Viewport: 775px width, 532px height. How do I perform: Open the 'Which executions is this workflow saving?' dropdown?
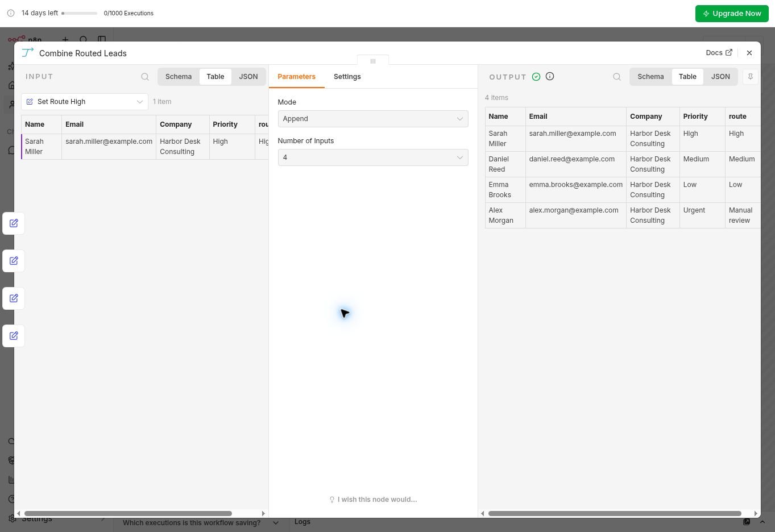tap(201, 523)
